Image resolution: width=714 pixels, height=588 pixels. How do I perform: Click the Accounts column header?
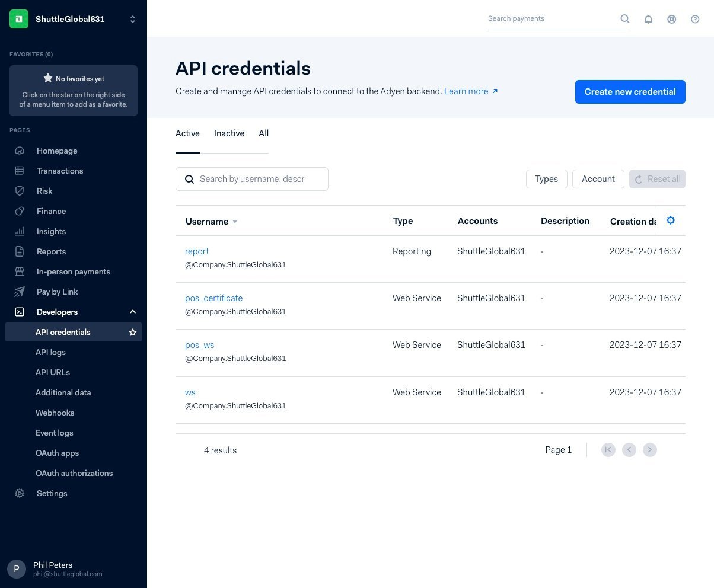(477, 221)
